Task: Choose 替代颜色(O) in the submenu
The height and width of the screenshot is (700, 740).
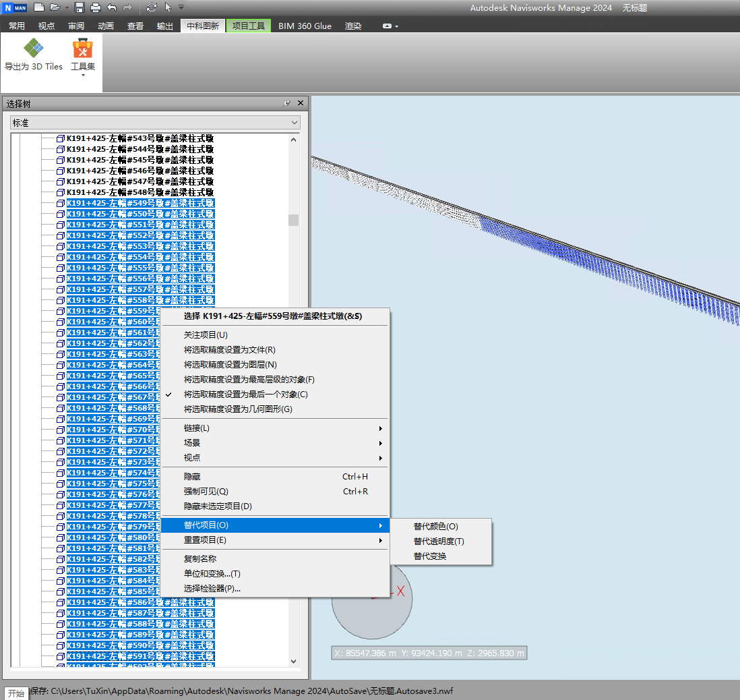Action: [441, 527]
